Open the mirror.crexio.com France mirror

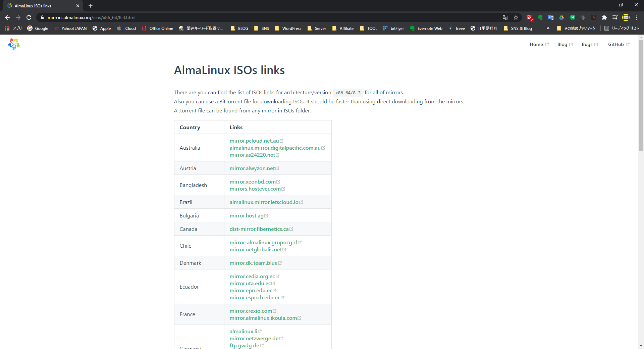[251, 311]
